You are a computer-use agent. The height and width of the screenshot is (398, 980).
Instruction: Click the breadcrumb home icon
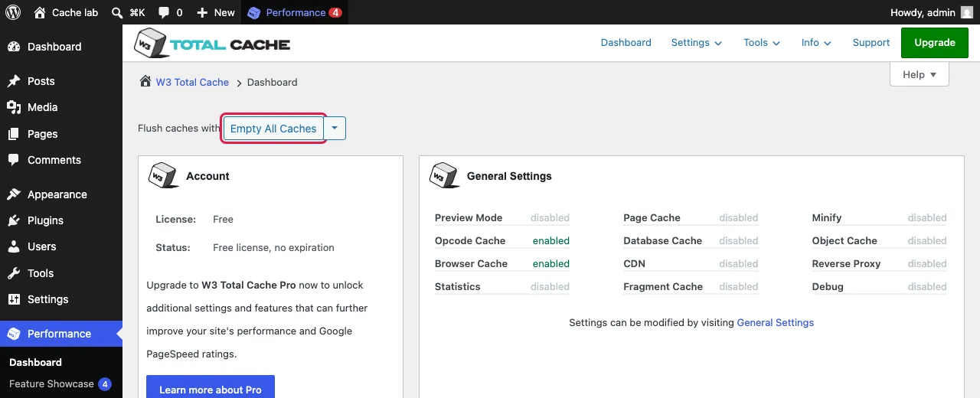[145, 81]
